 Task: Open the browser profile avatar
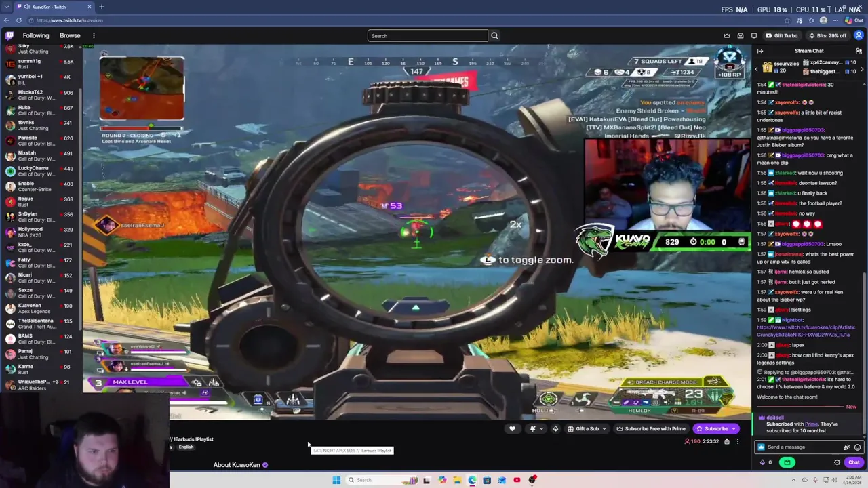click(823, 20)
